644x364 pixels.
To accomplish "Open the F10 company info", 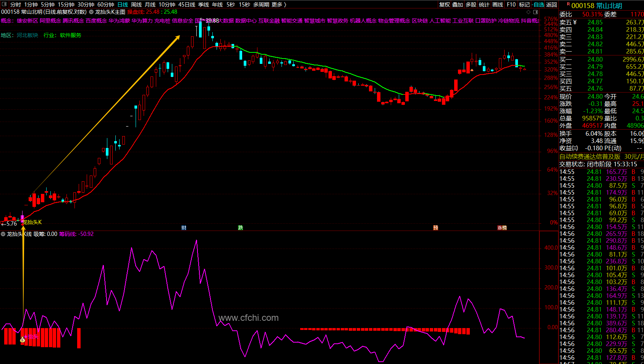I will pos(511,5).
